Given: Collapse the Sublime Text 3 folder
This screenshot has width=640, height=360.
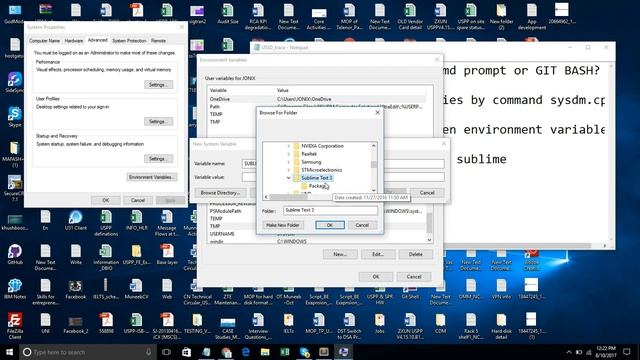Looking at the screenshot, I should tap(289, 178).
